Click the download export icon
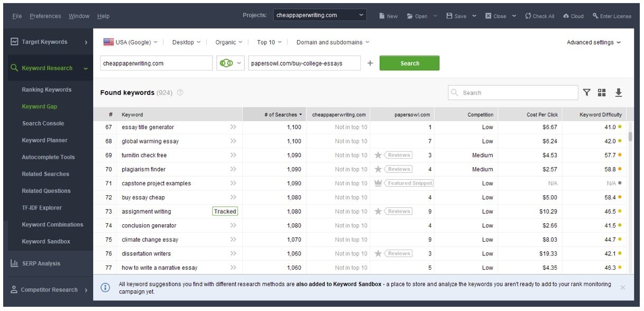Image resolution: width=644 pixels, height=311 pixels. (619, 93)
